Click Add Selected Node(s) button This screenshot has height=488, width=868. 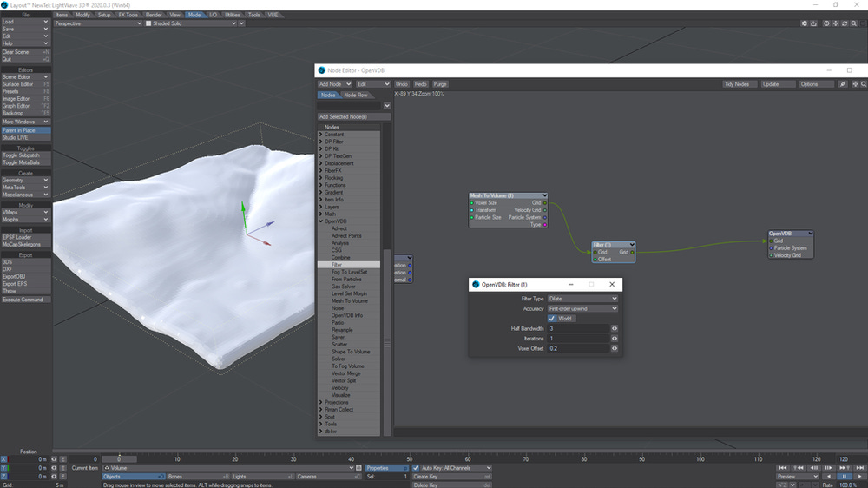354,117
